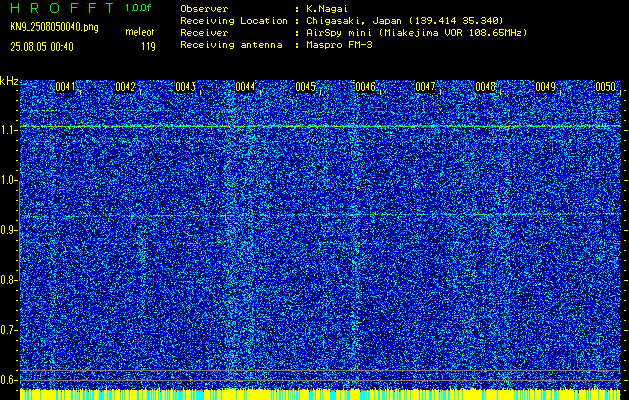Click time marker 0041
This screenshot has height=400, width=629.
coord(65,87)
